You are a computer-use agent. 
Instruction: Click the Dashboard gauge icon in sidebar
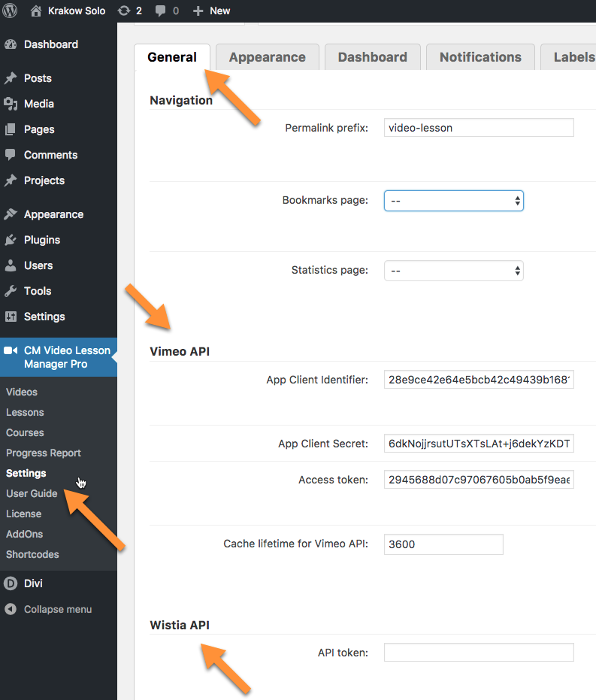11,44
